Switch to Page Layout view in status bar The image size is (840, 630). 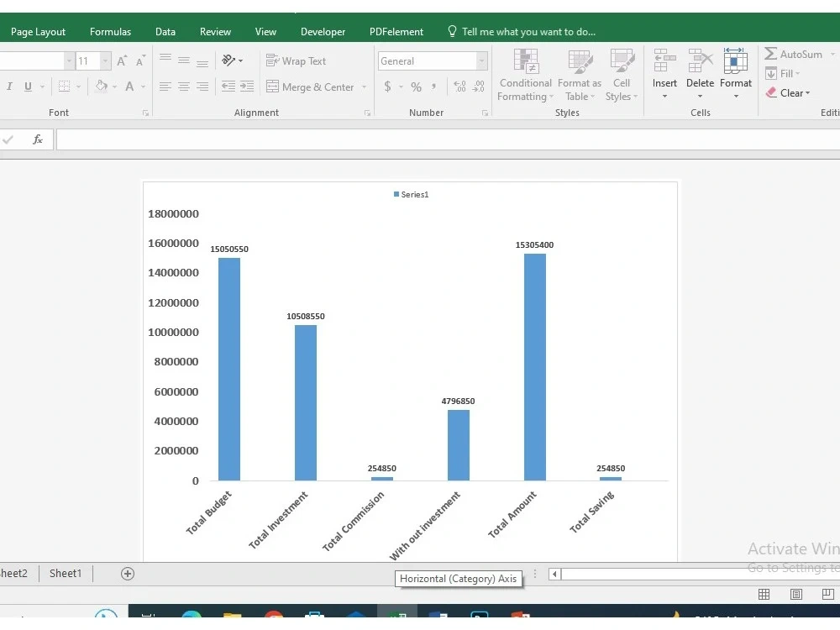796,594
